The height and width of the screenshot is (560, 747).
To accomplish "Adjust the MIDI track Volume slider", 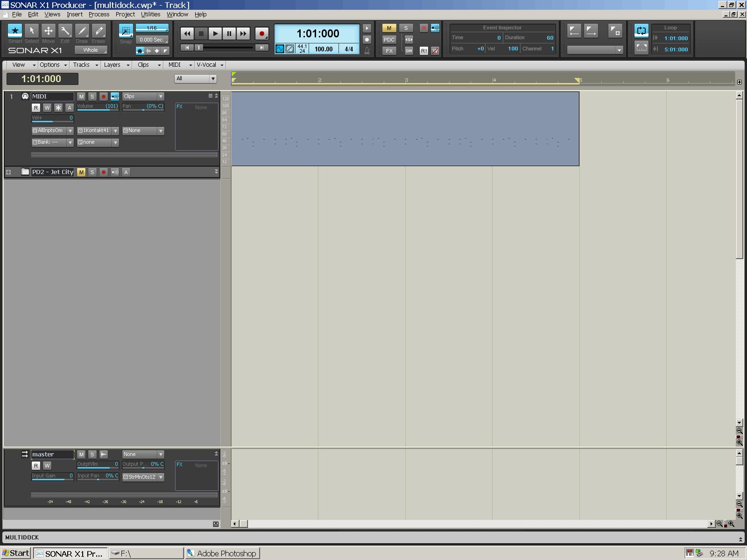I will coord(98,106).
